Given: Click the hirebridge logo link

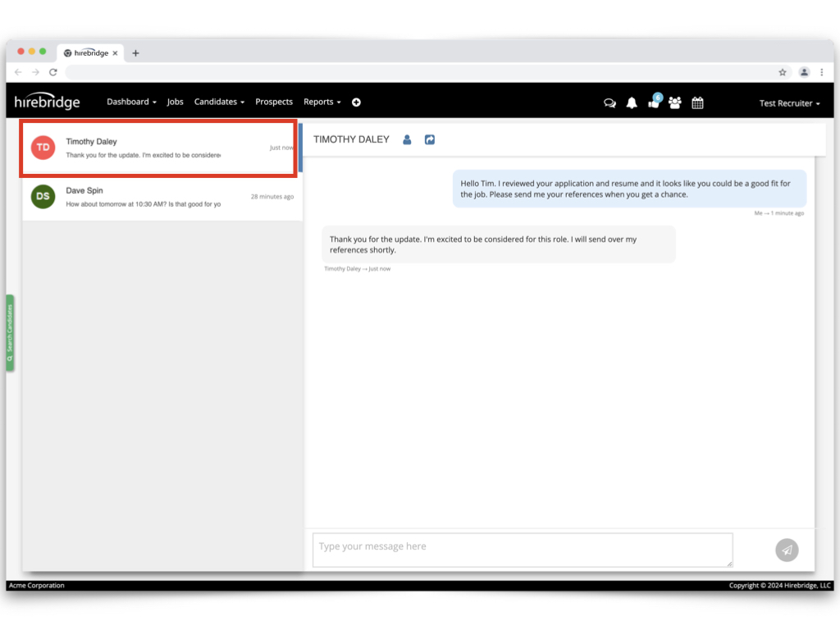Looking at the screenshot, I should point(48,103).
